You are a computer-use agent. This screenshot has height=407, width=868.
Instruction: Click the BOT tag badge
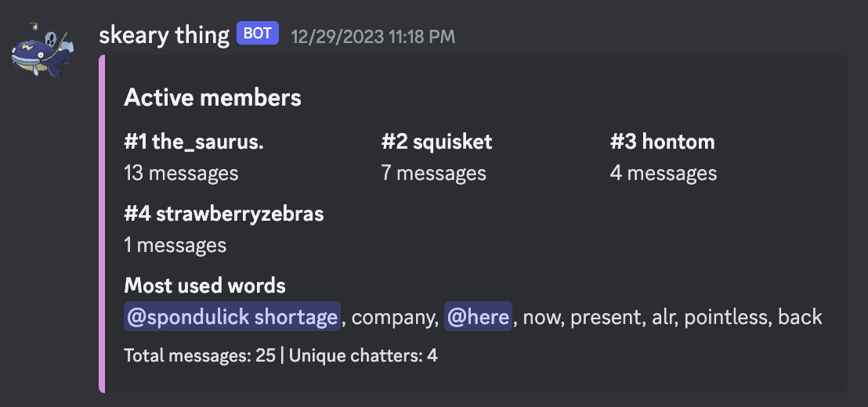(x=258, y=34)
